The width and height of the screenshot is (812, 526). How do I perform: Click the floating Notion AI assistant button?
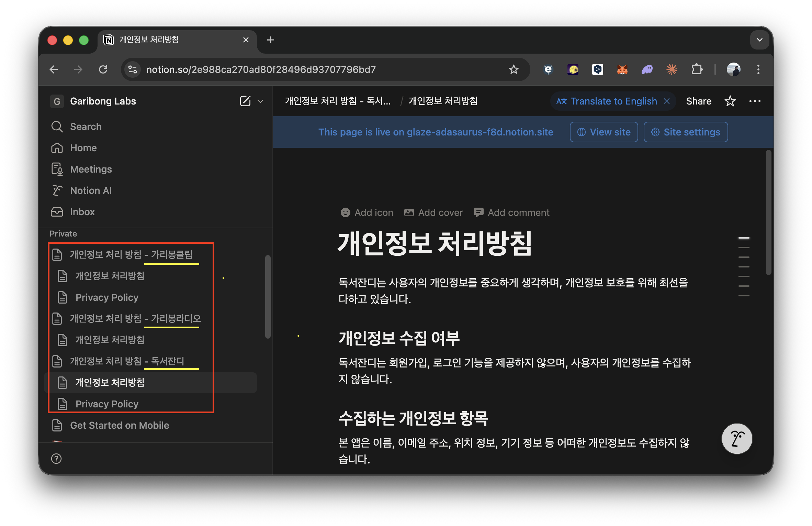click(x=736, y=439)
